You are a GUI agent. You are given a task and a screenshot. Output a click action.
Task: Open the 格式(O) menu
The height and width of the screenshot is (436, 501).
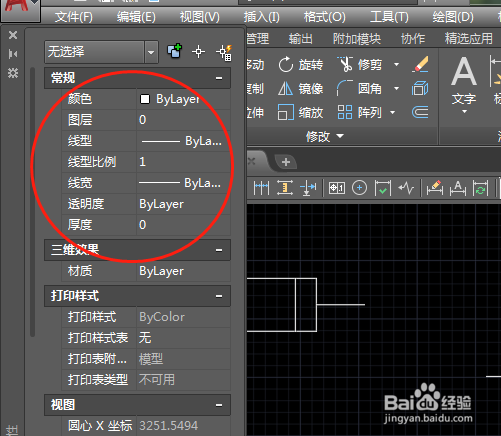coord(325,17)
